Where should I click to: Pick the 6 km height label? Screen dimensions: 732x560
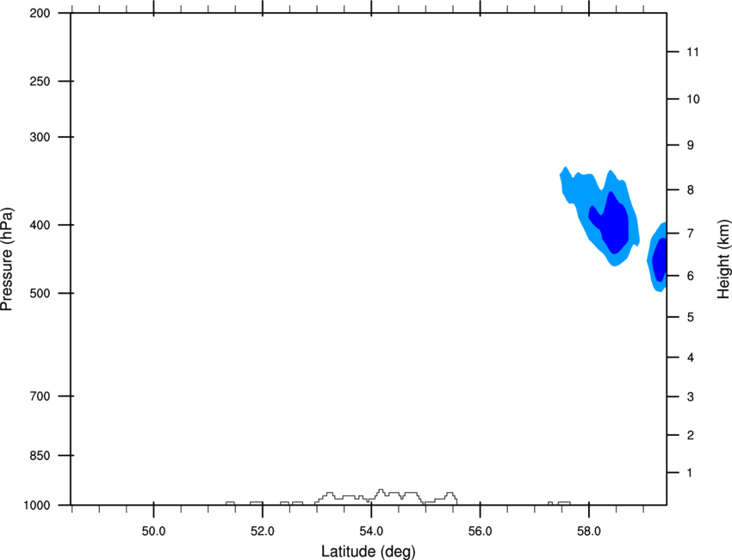[x=691, y=276]
